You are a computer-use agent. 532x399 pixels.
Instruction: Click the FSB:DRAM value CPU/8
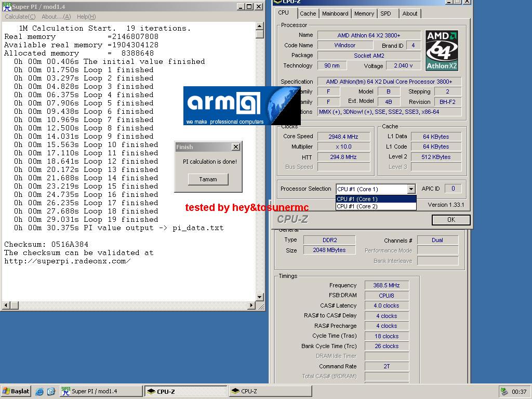tap(387, 296)
